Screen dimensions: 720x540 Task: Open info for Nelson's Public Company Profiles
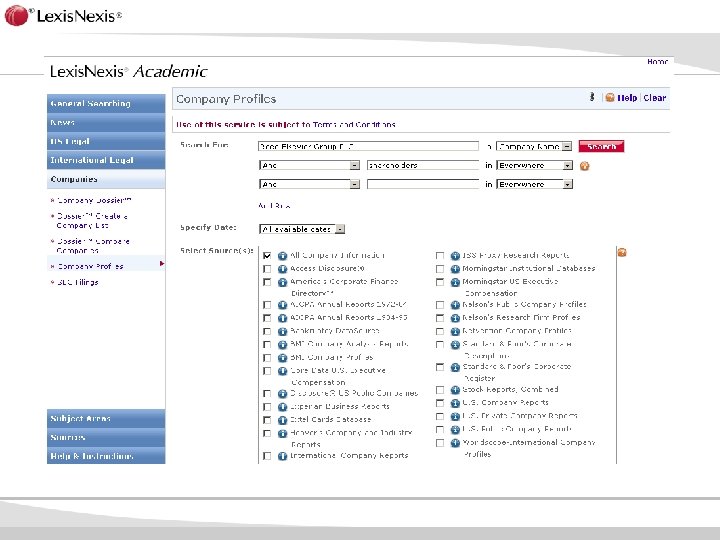click(455, 305)
